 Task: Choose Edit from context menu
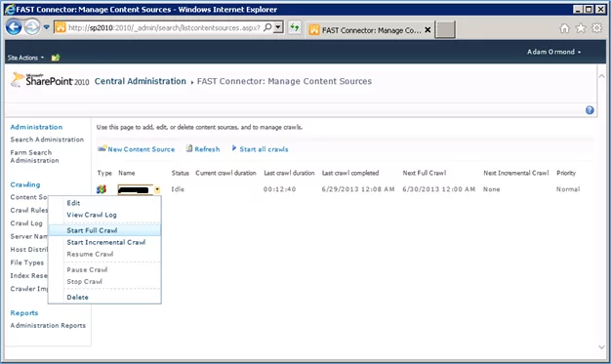73,203
